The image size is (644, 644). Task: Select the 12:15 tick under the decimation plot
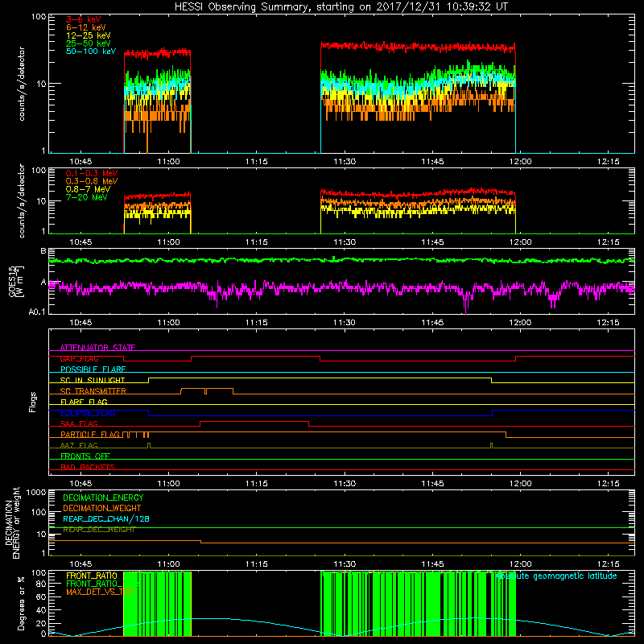click(609, 564)
